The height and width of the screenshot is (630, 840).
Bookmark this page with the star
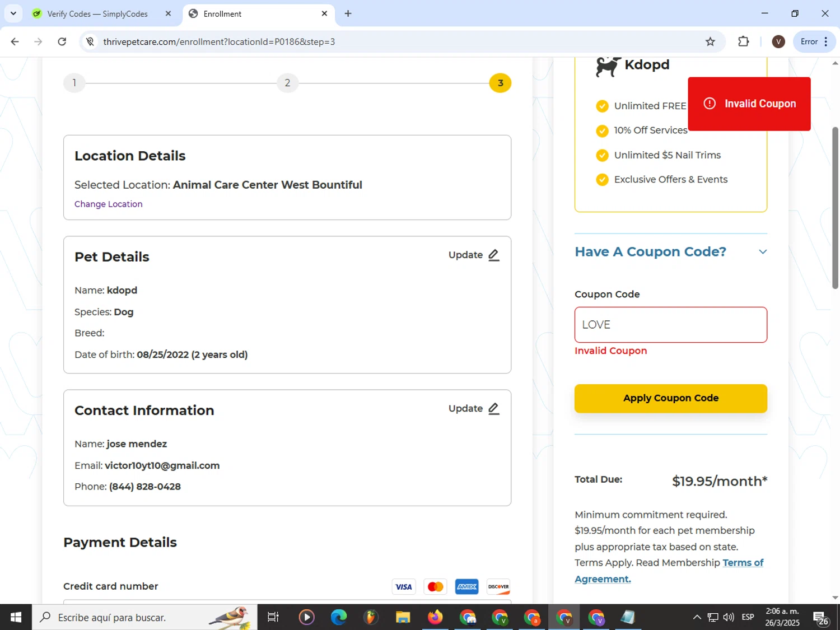710,41
